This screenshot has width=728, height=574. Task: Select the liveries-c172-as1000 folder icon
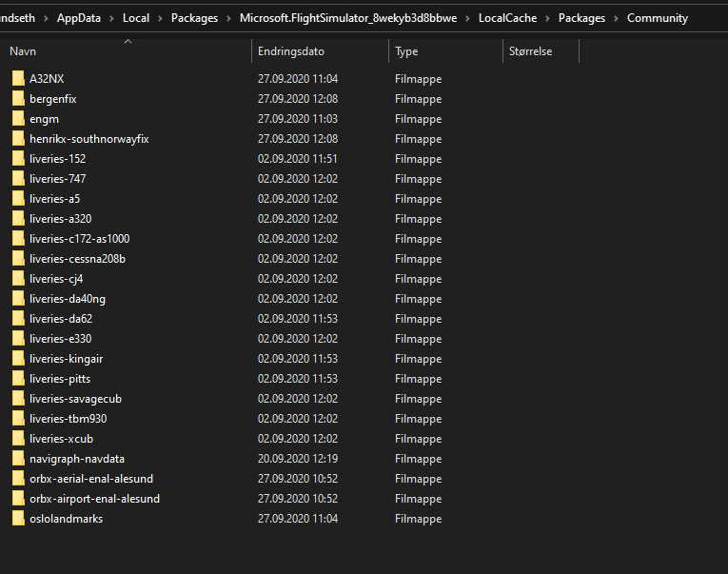click(x=18, y=238)
